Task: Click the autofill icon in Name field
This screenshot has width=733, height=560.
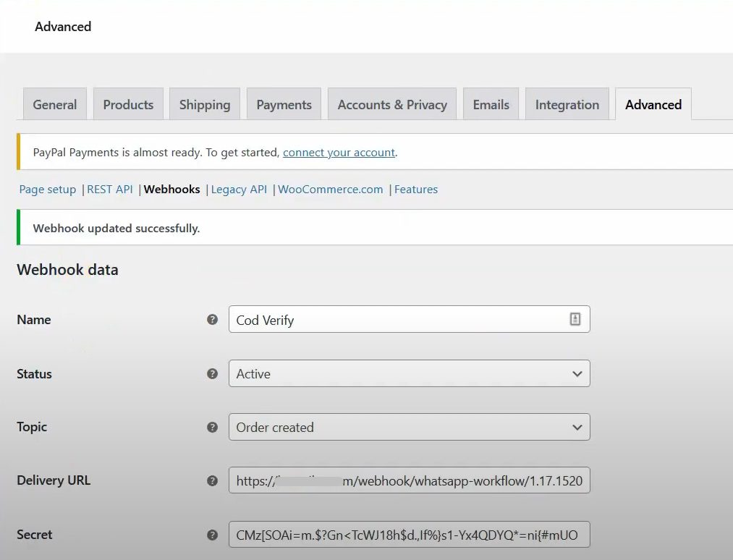Action: click(x=575, y=319)
